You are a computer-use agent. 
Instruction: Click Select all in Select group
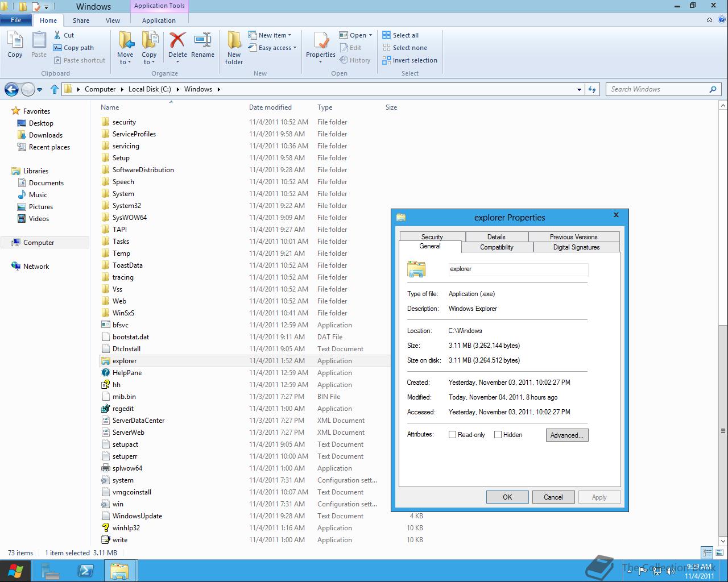click(400, 35)
